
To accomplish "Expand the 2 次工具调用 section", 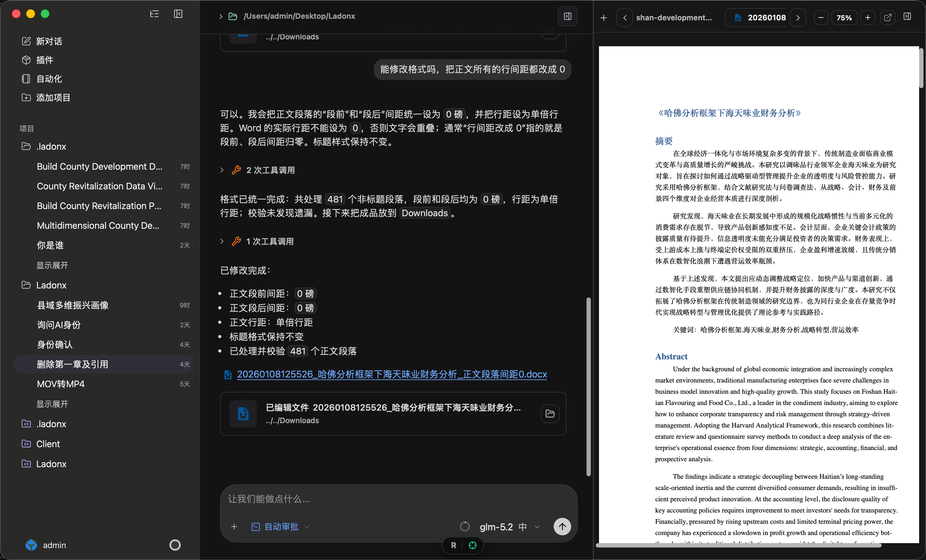I will tap(258, 170).
